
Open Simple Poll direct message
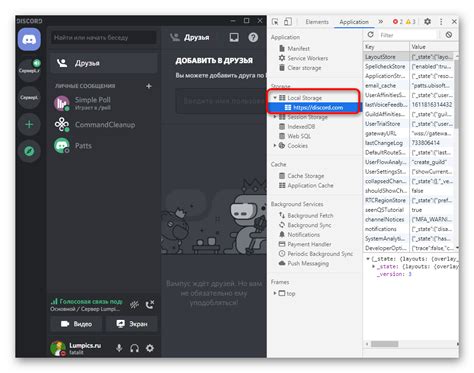point(103,103)
